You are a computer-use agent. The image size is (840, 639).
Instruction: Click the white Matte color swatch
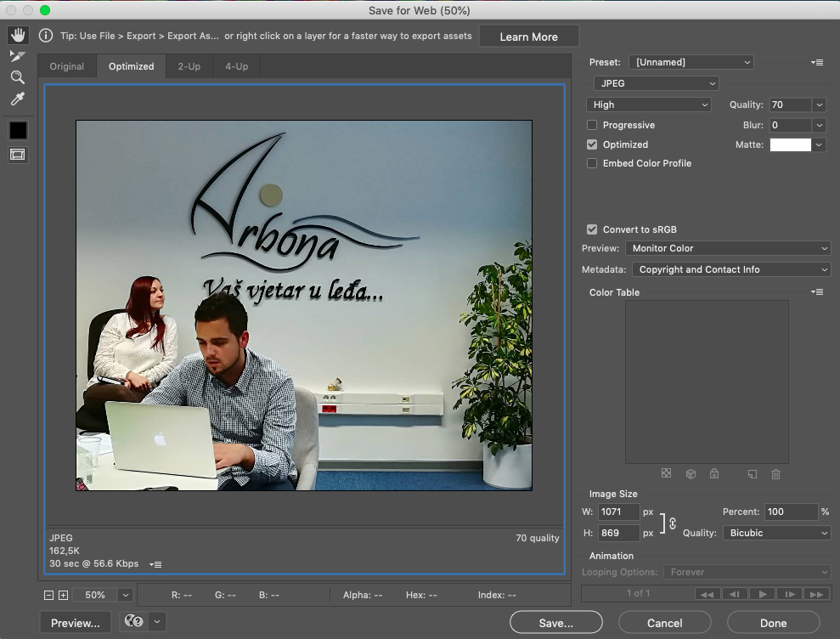pyautogui.click(x=790, y=144)
